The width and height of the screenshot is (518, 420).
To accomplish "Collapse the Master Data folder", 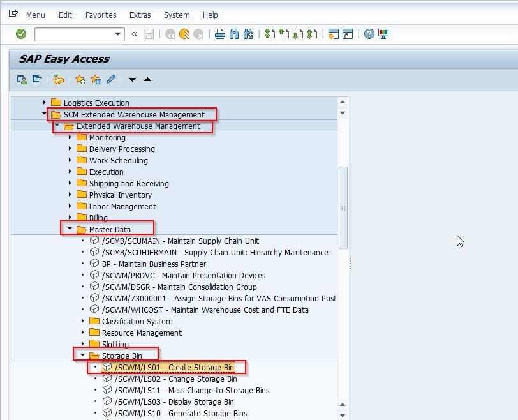I will point(70,229).
